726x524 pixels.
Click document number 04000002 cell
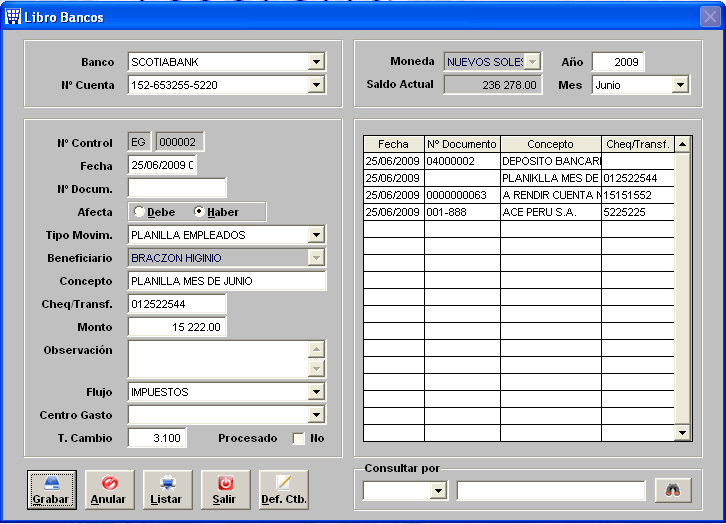[462, 161]
